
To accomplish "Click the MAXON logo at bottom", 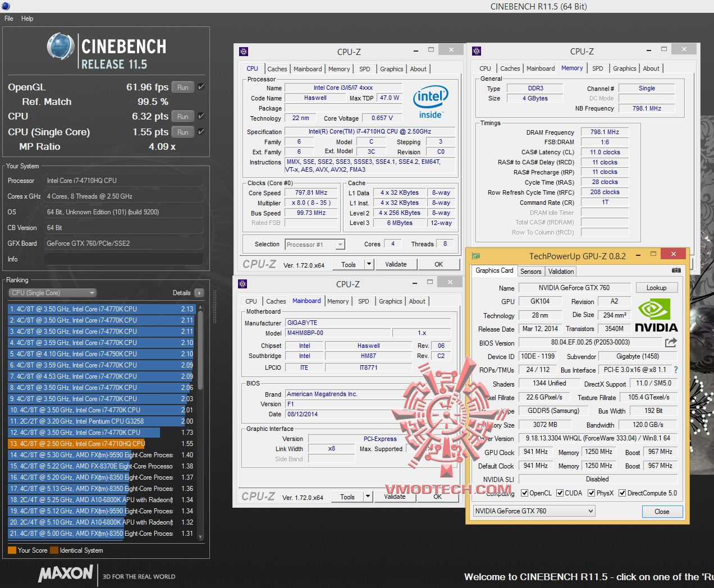I will pyautogui.click(x=66, y=573).
